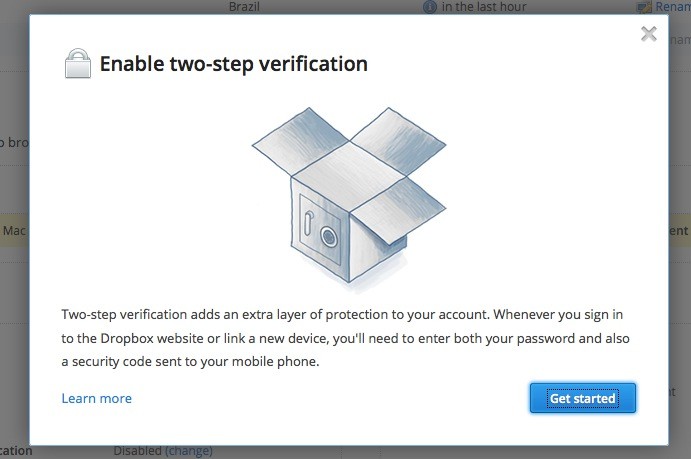Click the safe dial on the box
Screen dimensions: 691x459
tap(329, 237)
